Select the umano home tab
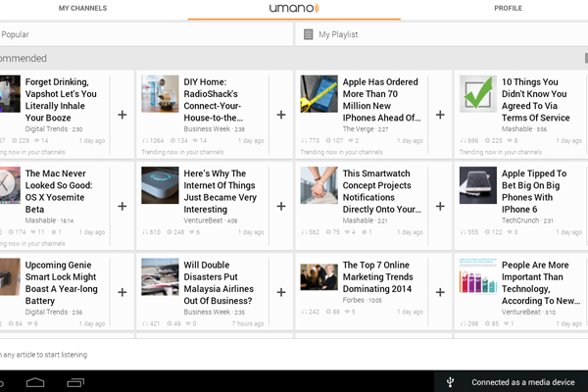This screenshot has width=588, height=392. click(x=294, y=8)
